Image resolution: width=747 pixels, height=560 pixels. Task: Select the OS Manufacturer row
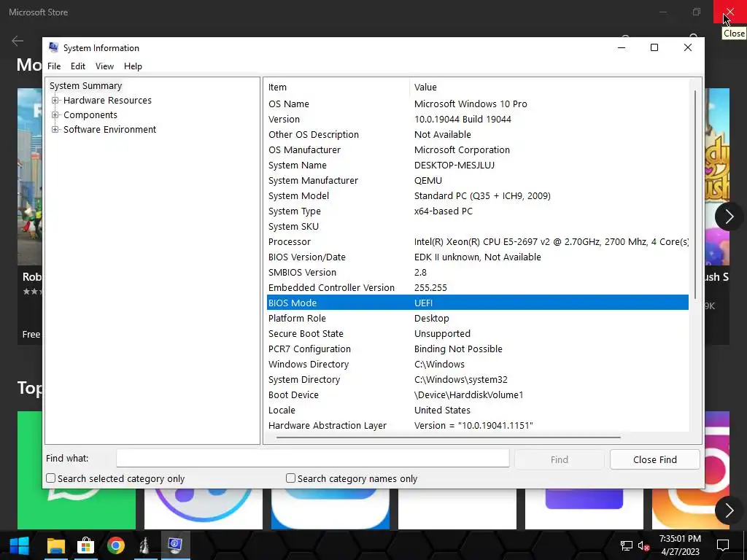pos(477,149)
